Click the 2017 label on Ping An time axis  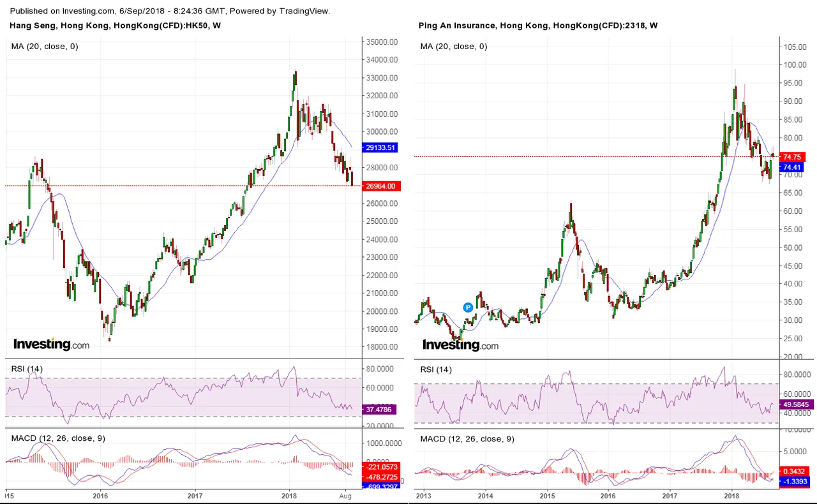pyautogui.click(x=670, y=495)
